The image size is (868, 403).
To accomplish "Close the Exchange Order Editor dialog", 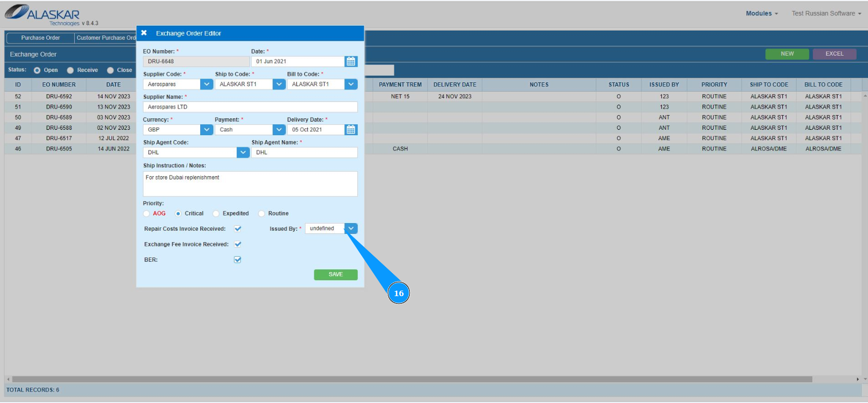I will click(x=144, y=33).
